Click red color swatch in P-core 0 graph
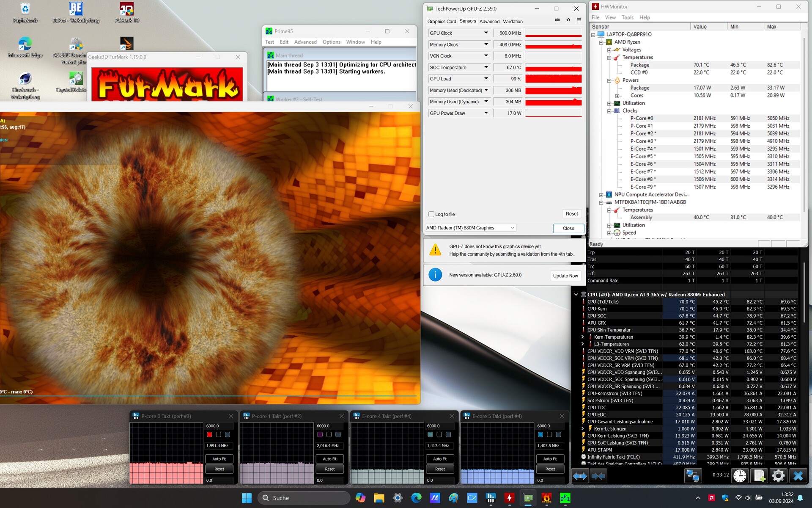The width and height of the screenshot is (812, 508). (x=209, y=434)
